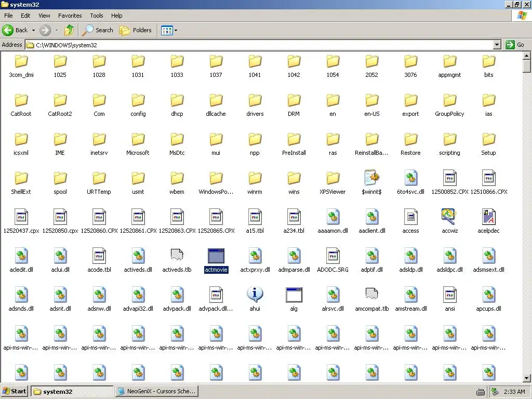The width and height of the screenshot is (532, 399).
Task: Click the system32 taskbar button
Action: point(72,391)
